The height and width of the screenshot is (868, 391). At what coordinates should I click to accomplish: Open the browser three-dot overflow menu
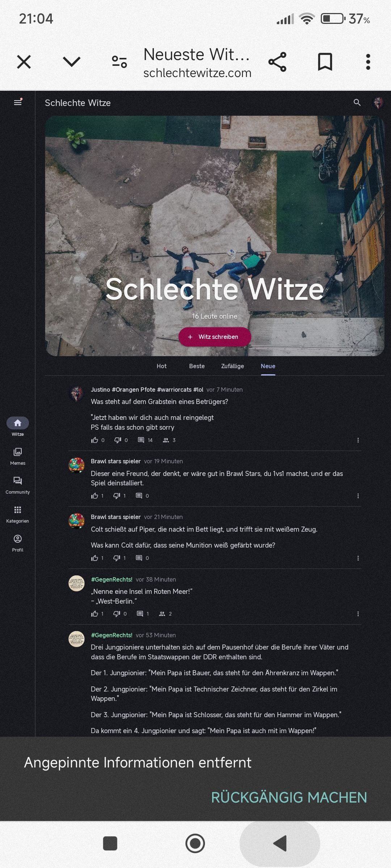pos(368,62)
